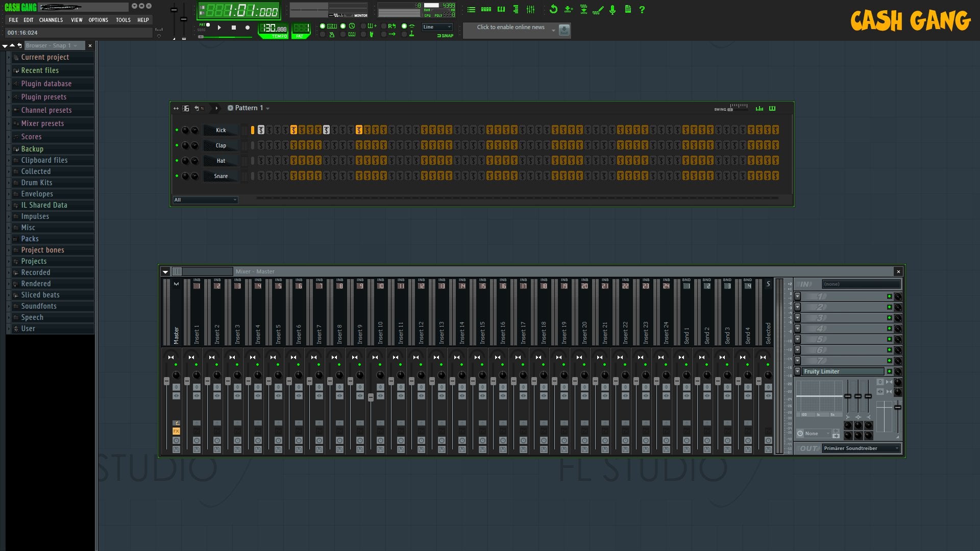Image resolution: width=980 pixels, height=551 pixels.
Task: Mute the Clap channel green LED
Action: pos(177,145)
